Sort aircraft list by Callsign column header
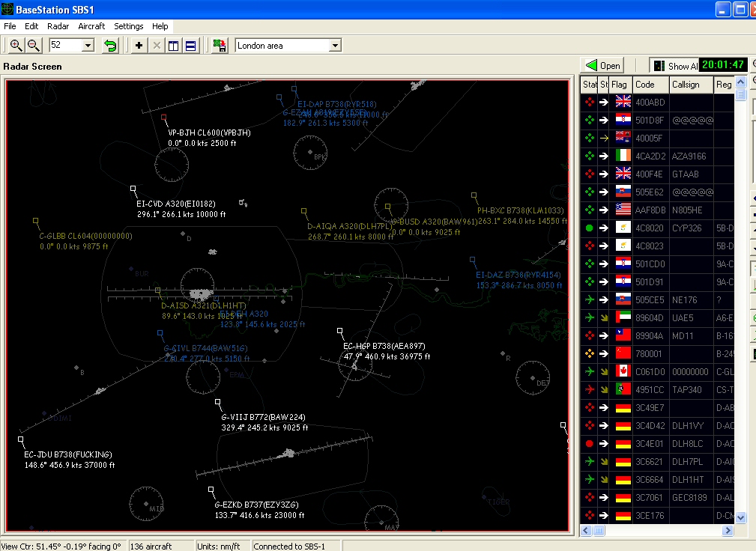 pyautogui.click(x=690, y=85)
